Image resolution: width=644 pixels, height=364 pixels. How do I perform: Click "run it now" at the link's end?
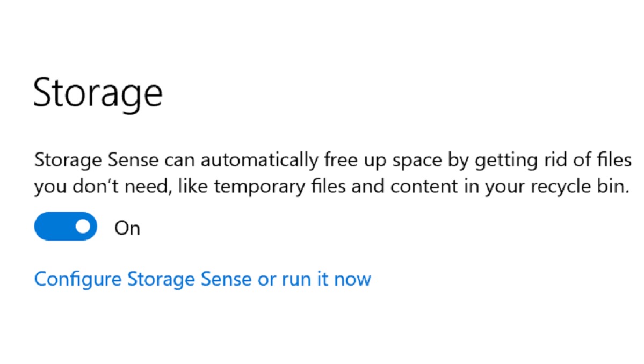327,280
